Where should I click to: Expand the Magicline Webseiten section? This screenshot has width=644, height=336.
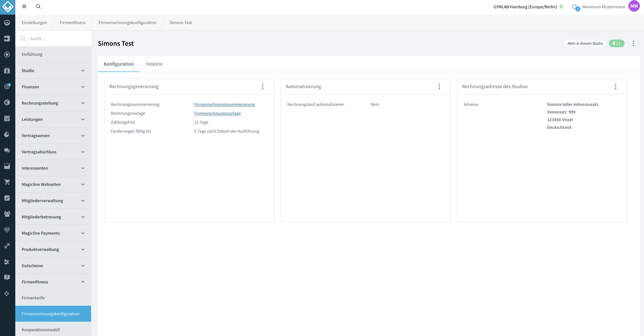(x=53, y=184)
